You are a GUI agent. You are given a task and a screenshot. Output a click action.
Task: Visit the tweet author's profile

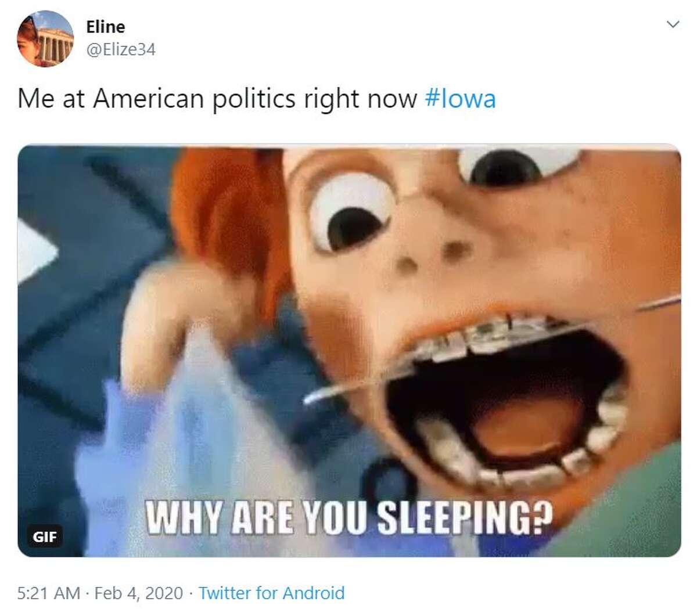(x=105, y=26)
